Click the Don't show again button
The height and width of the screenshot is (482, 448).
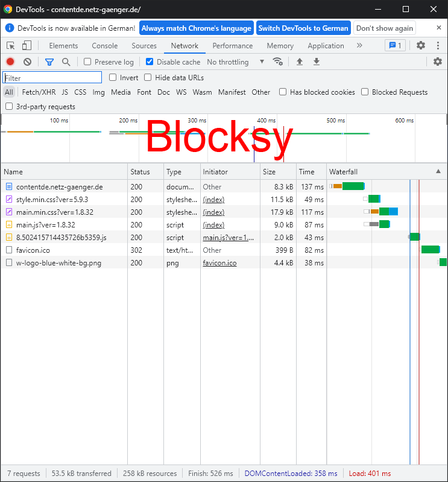pyautogui.click(x=385, y=28)
